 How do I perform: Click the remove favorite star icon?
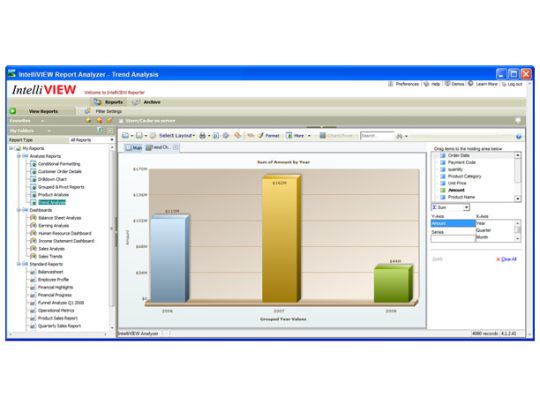(99, 120)
